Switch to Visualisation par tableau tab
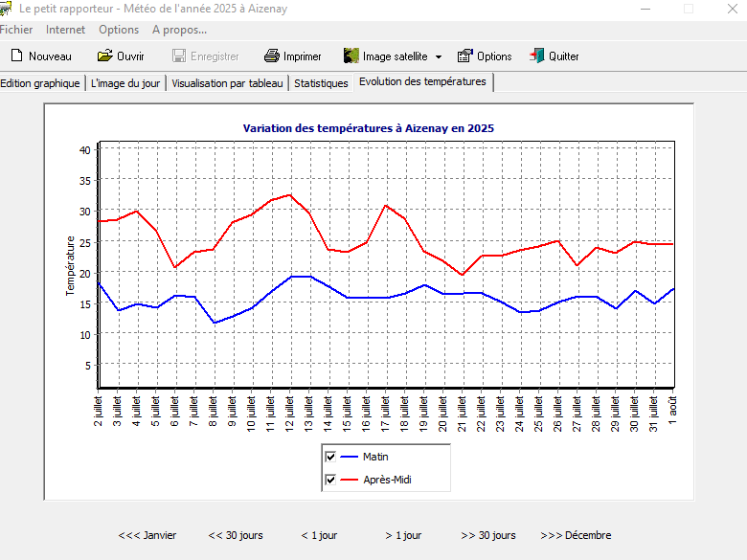Screen dimensions: 747x560 coord(228,83)
